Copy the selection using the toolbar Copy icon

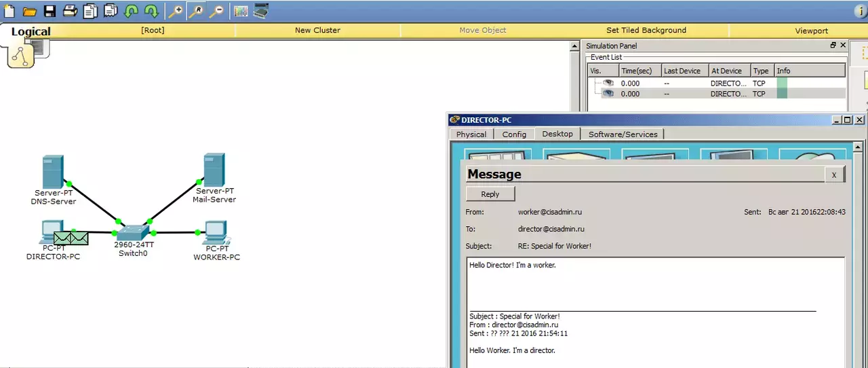90,11
